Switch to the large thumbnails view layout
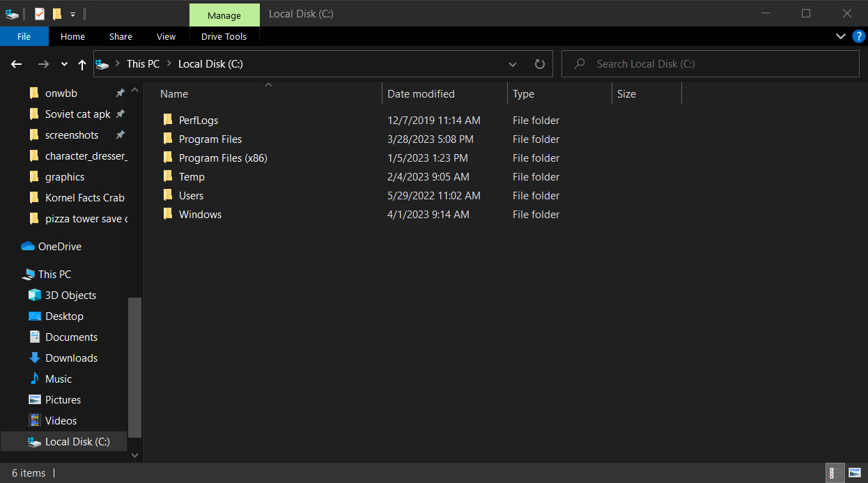Screen dimensions: 868x483 click(x=855, y=473)
